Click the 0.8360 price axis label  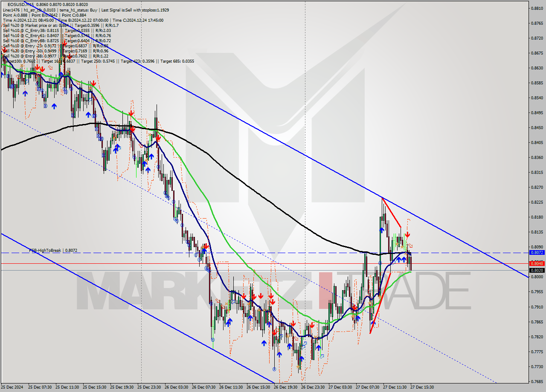click(x=536, y=157)
